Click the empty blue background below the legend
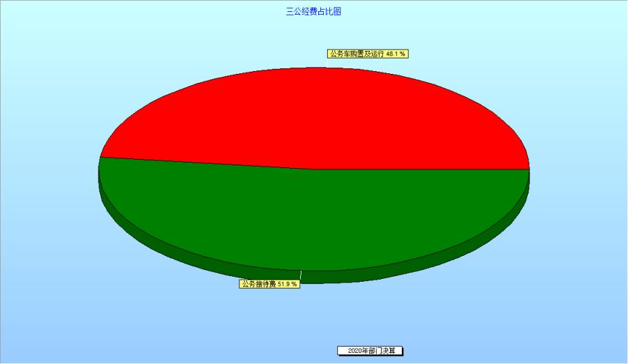The image size is (628, 364). [371, 360]
